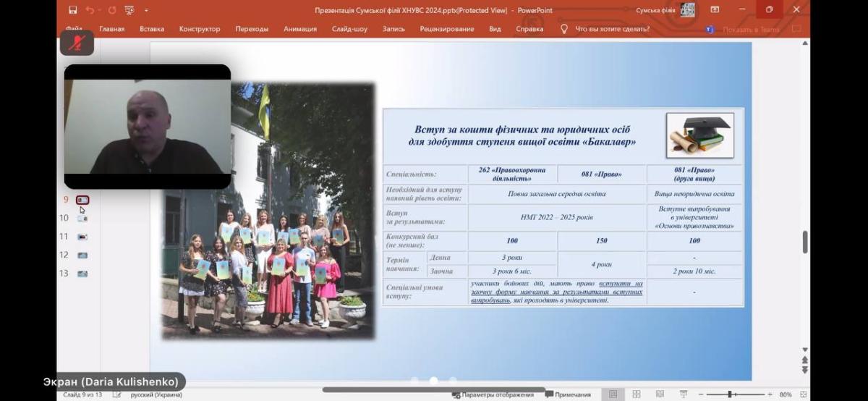The image size is (868, 401).
Task: Open Ribbon Display Options in title bar
Action: (715, 9)
